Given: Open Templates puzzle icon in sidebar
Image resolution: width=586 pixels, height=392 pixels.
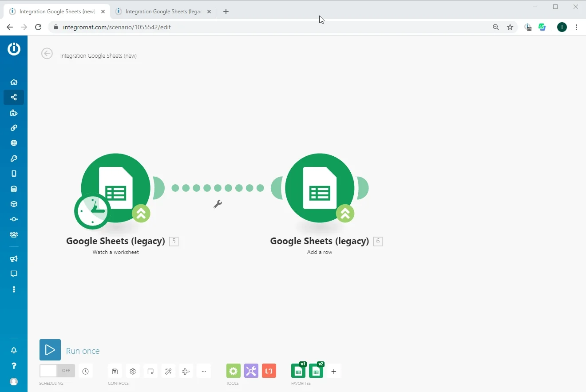Looking at the screenshot, I should [14, 113].
